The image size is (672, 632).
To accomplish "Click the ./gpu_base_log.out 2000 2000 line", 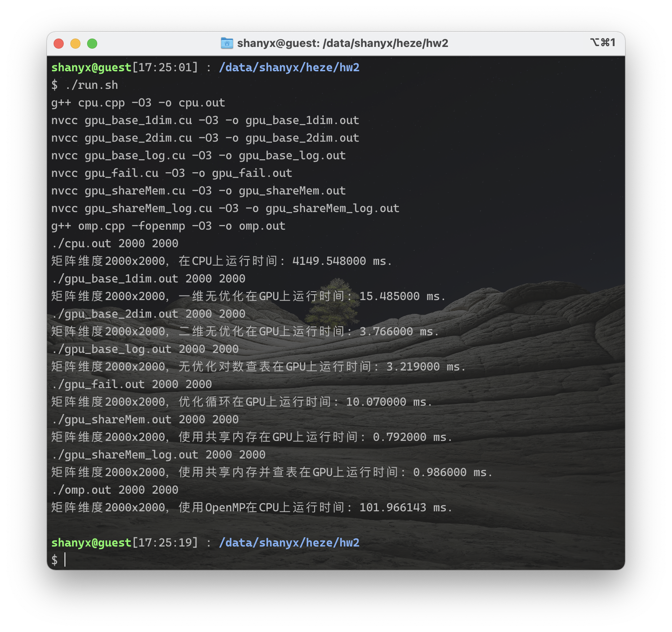I will point(145,349).
